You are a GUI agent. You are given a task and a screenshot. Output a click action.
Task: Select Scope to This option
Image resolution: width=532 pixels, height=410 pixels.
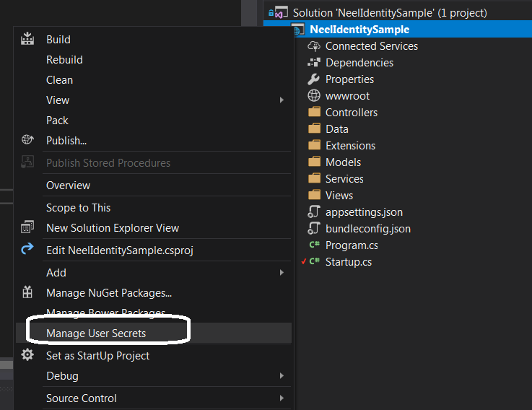pos(78,207)
